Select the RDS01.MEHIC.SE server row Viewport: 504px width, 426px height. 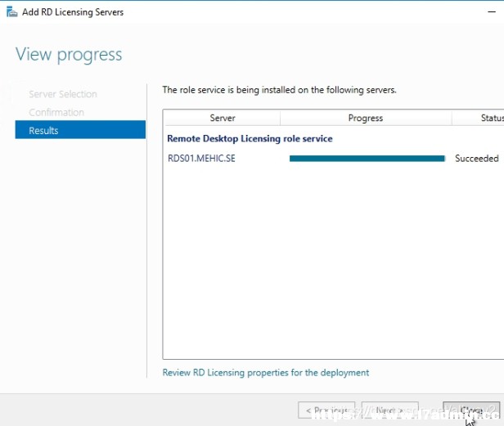(x=335, y=159)
